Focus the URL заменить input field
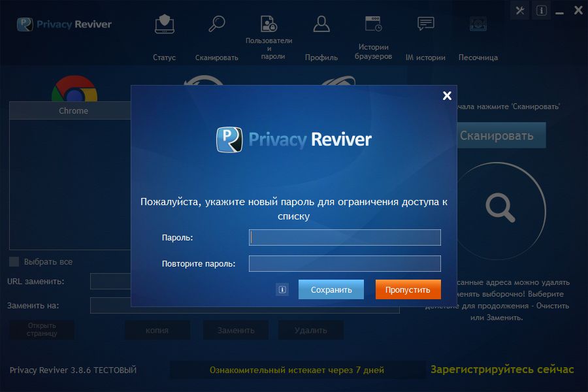588x392 pixels. [x=110, y=282]
